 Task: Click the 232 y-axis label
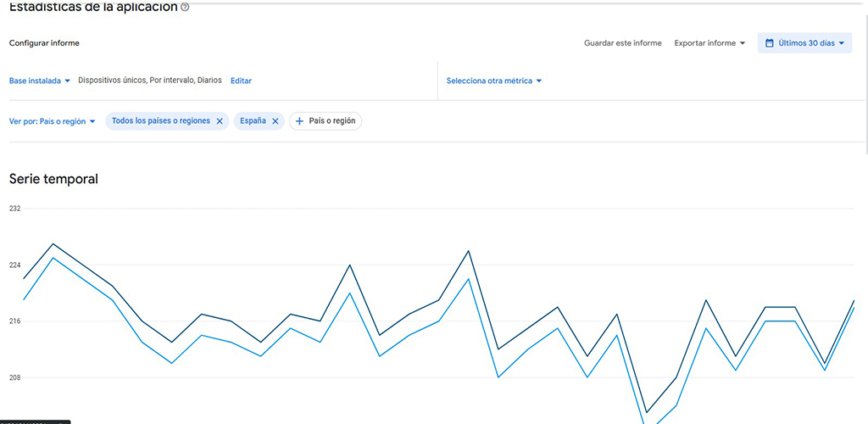click(15, 208)
